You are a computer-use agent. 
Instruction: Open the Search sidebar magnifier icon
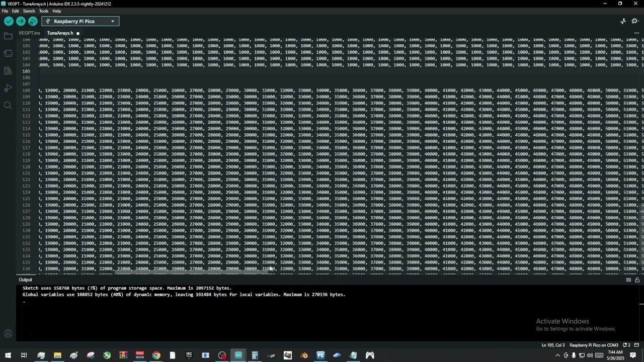(8, 106)
